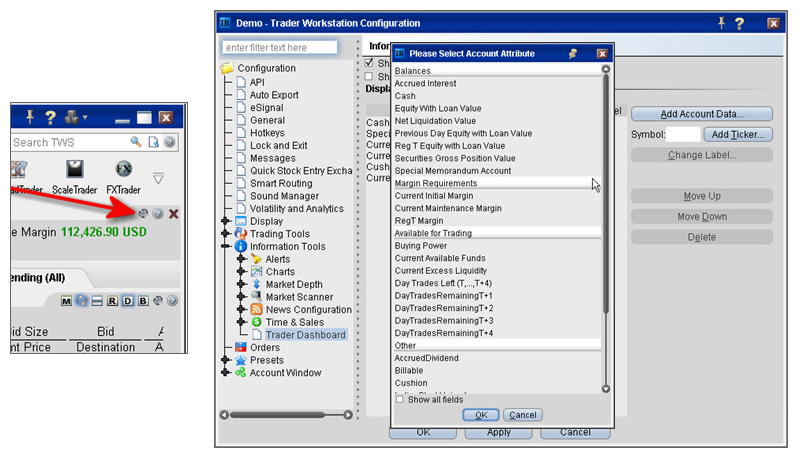Uncheck the first Sh... checkbox in the settings pane

[x=369, y=63]
